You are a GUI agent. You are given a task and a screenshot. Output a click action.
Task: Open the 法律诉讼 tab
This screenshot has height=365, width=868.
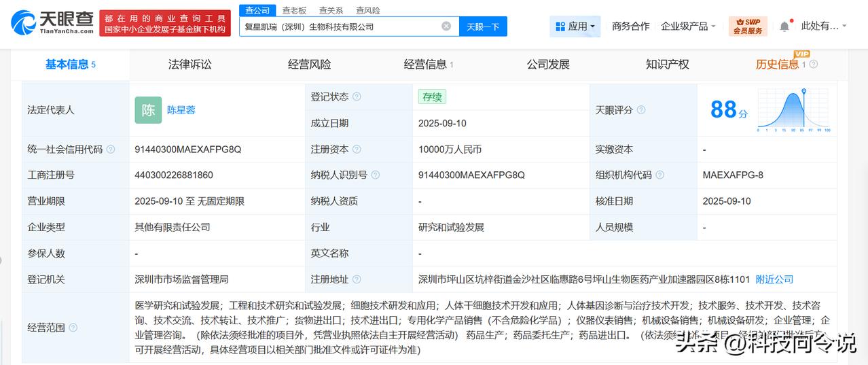(x=190, y=65)
